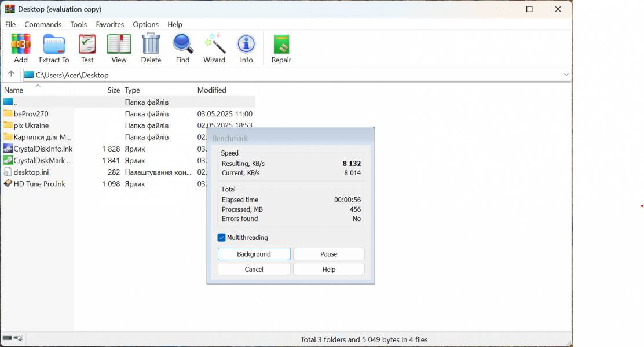Open the Tools menu
Image resolution: width=644 pixels, height=347 pixels.
78,24
